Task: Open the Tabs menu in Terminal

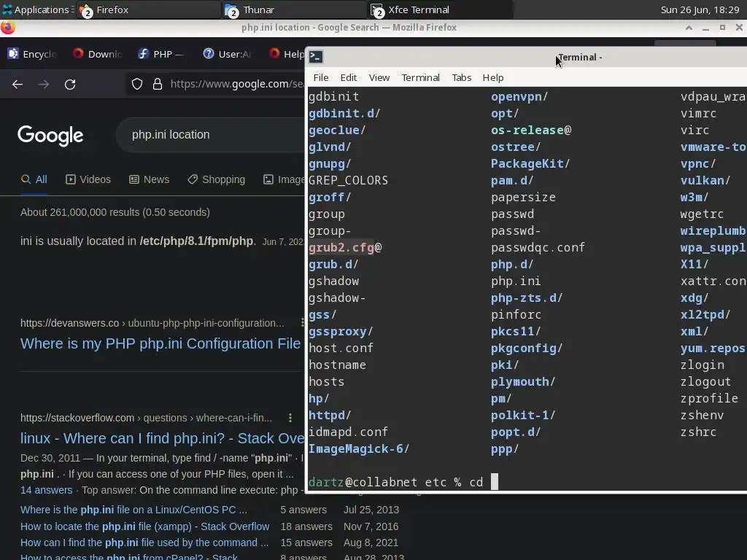Action: point(461,77)
